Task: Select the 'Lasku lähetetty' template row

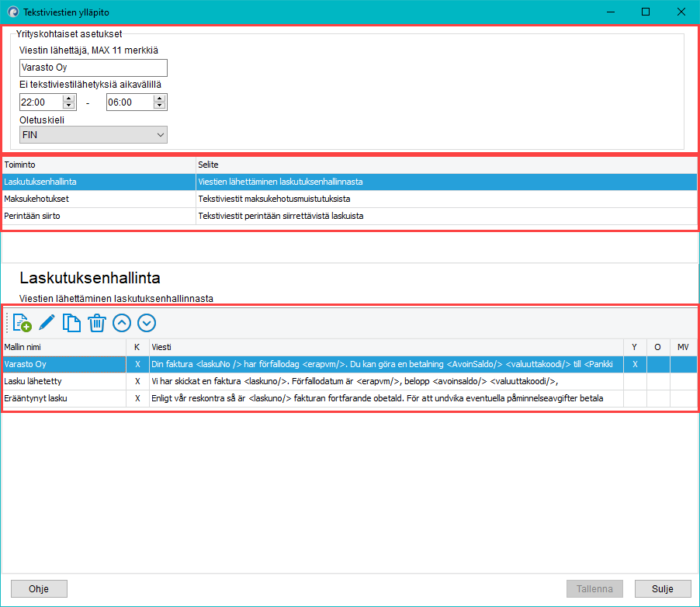Action: (x=349, y=381)
